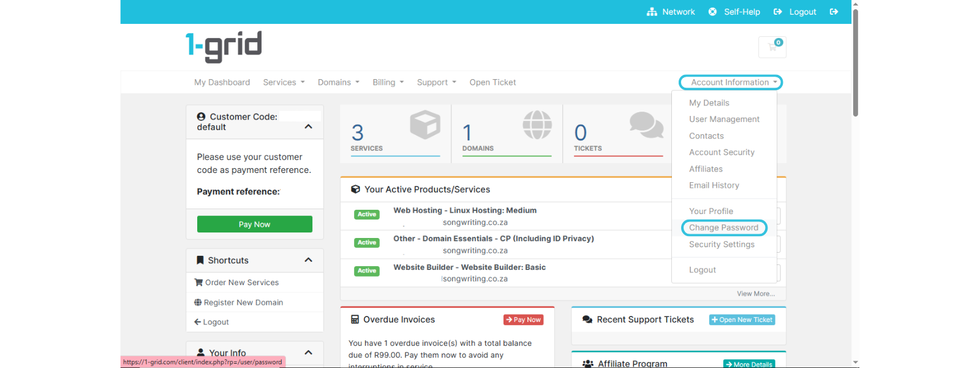Viewport: 980px width, 368px height.
Task: Click the far-right sign-out arrow icon
Action: [834, 12]
